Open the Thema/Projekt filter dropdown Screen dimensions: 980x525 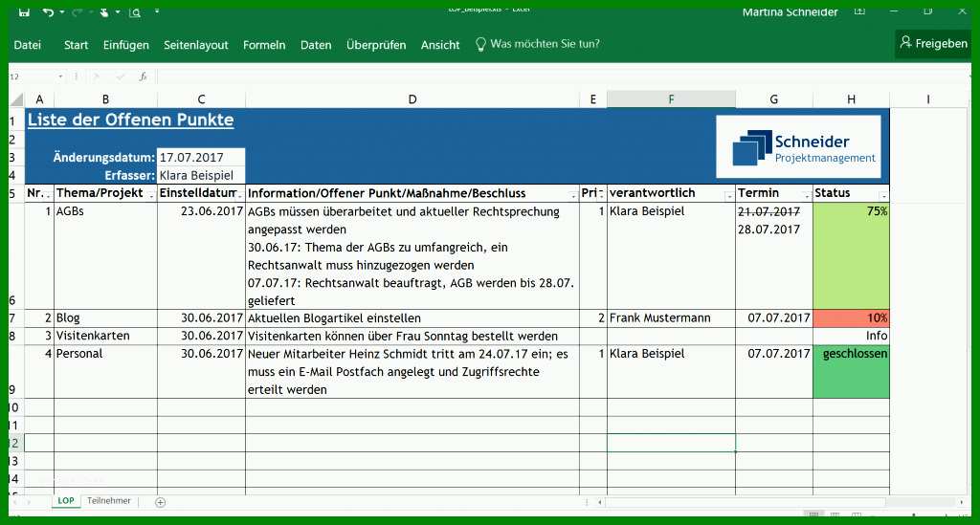pyautogui.click(x=151, y=196)
